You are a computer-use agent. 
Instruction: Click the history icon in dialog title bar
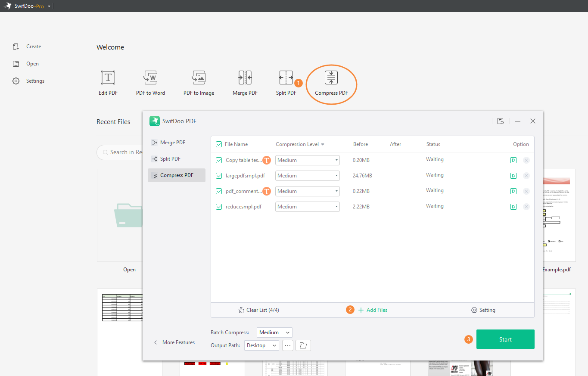(500, 121)
